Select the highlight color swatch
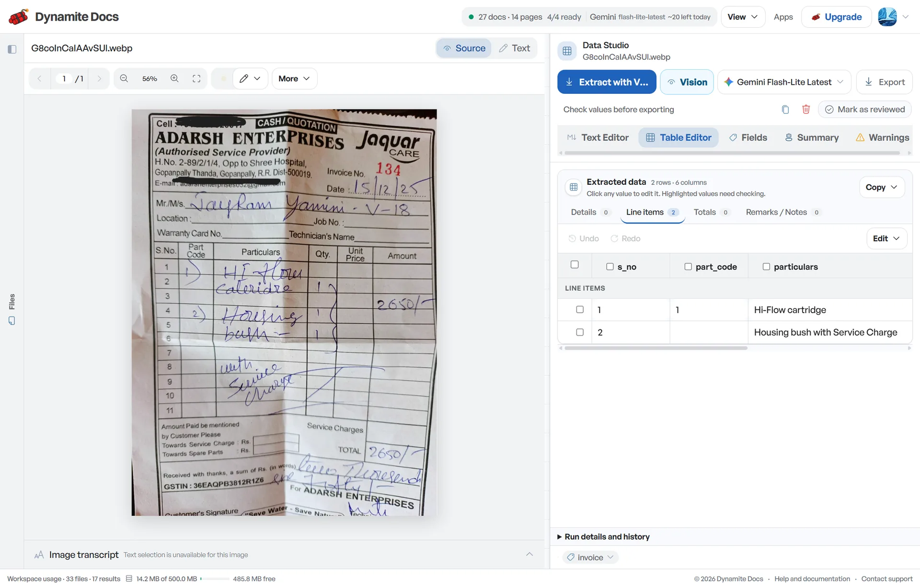This screenshot has width=920, height=588. point(223,79)
